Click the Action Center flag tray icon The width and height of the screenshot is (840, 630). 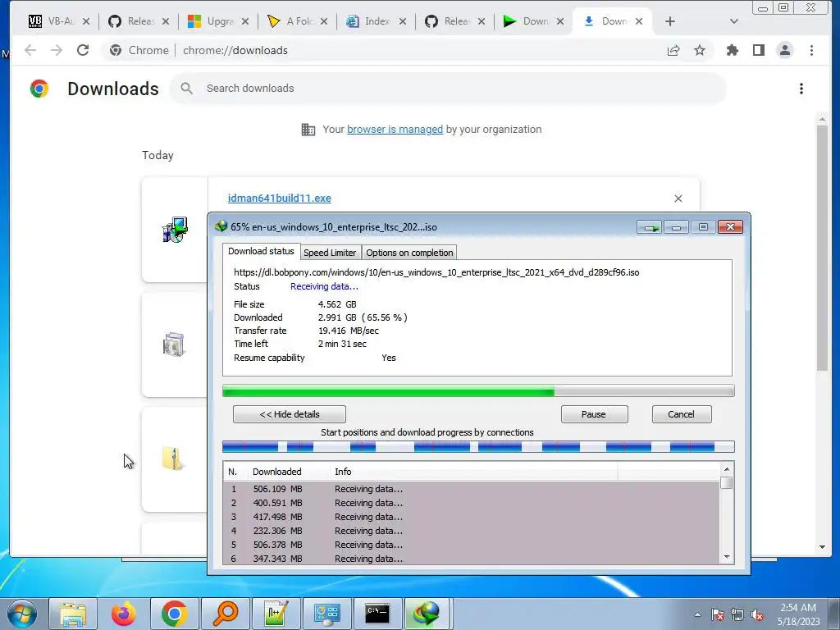718,614
